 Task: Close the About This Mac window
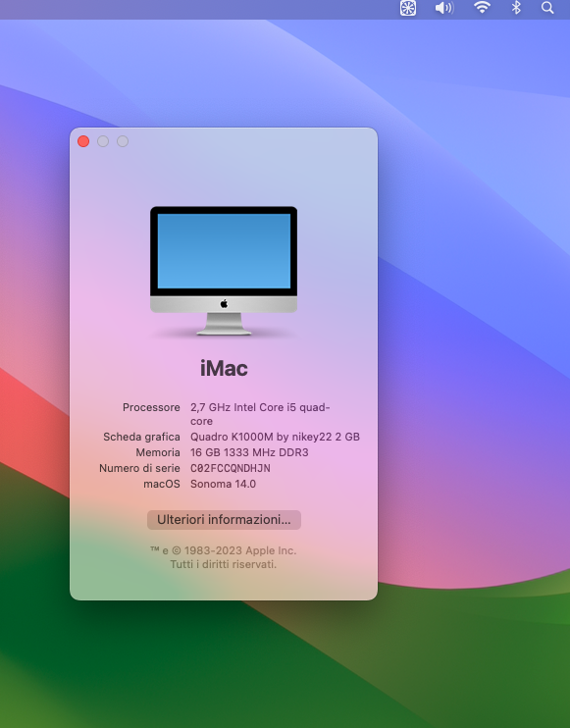pos(83,141)
